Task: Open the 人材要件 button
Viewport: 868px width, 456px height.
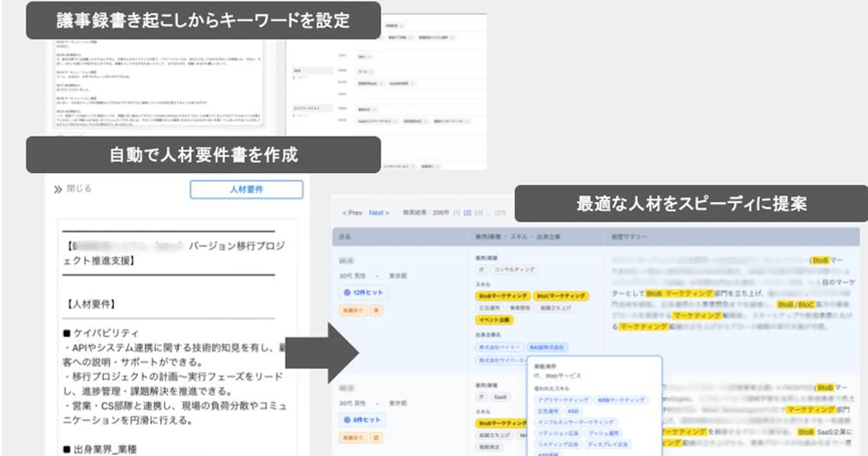Action: pos(247,190)
